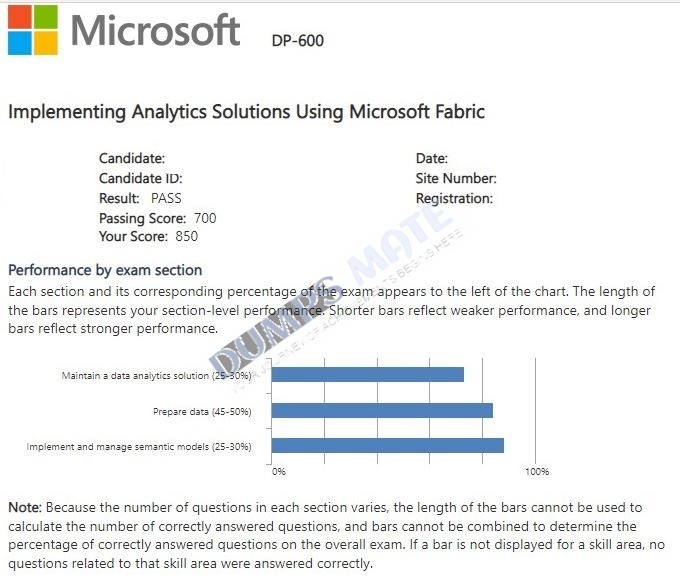
Task: Click the semantic models performance bar
Action: click(x=388, y=445)
